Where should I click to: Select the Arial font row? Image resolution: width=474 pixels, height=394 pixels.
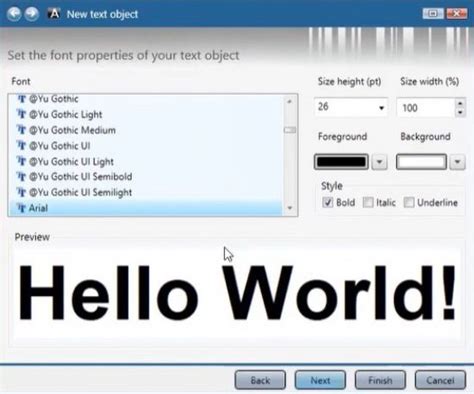[145, 208]
